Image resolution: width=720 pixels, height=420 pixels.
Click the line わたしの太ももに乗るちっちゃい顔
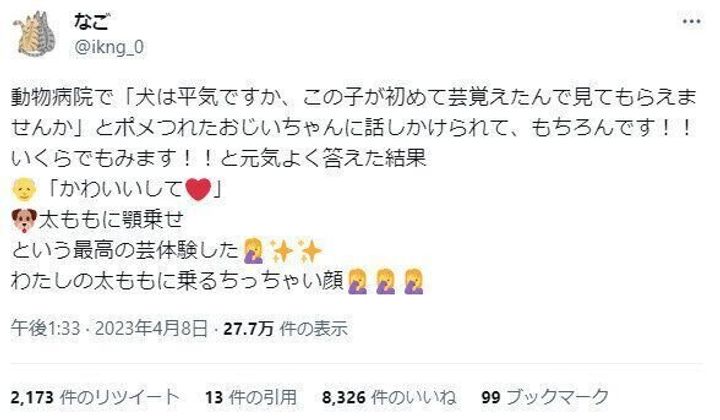pyautogui.click(x=177, y=281)
